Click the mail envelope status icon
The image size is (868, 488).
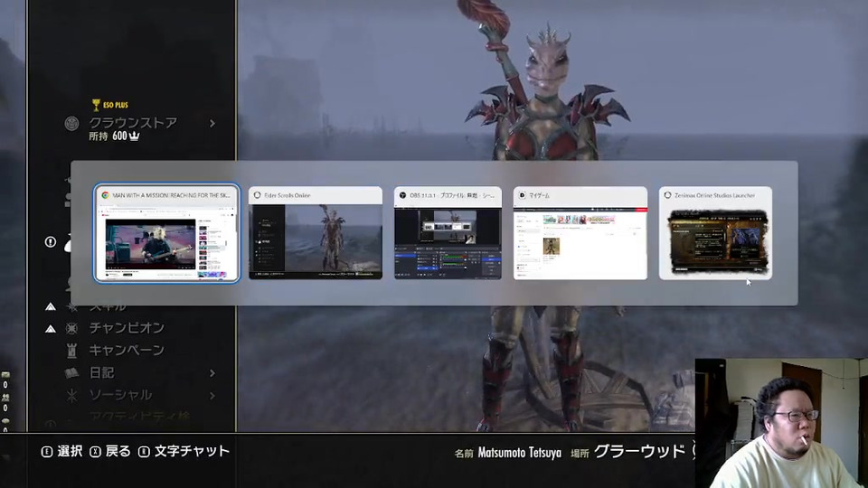5,375
